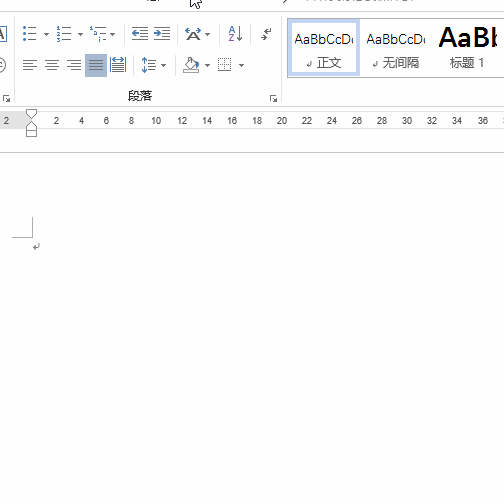Select the 正文 style
The image size is (504, 504).
point(324,48)
